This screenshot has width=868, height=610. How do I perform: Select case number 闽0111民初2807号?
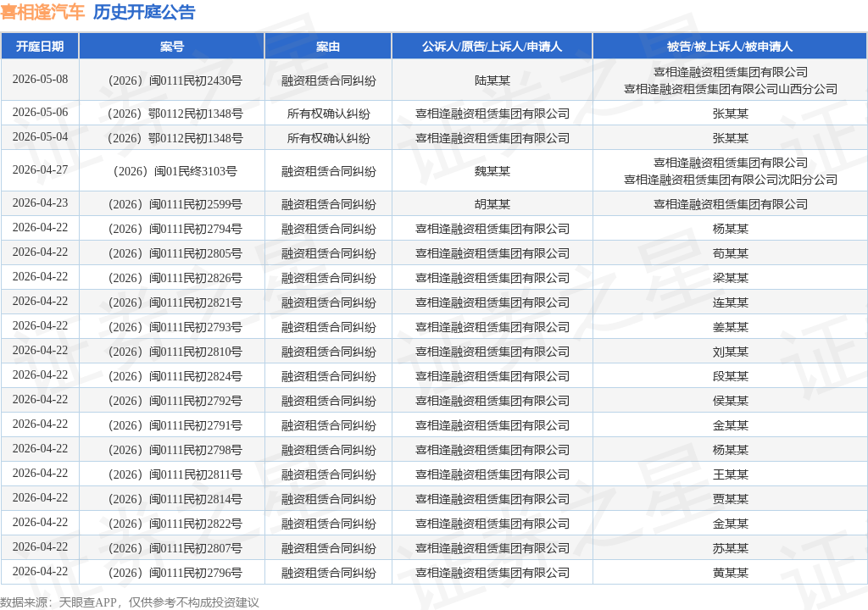[x=196, y=548]
